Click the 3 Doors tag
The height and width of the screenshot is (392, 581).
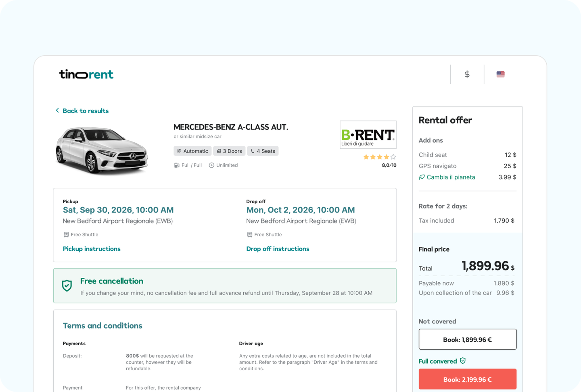coord(229,151)
